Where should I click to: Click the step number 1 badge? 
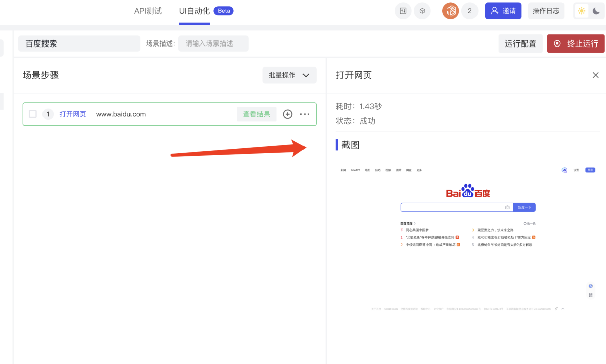(48, 114)
